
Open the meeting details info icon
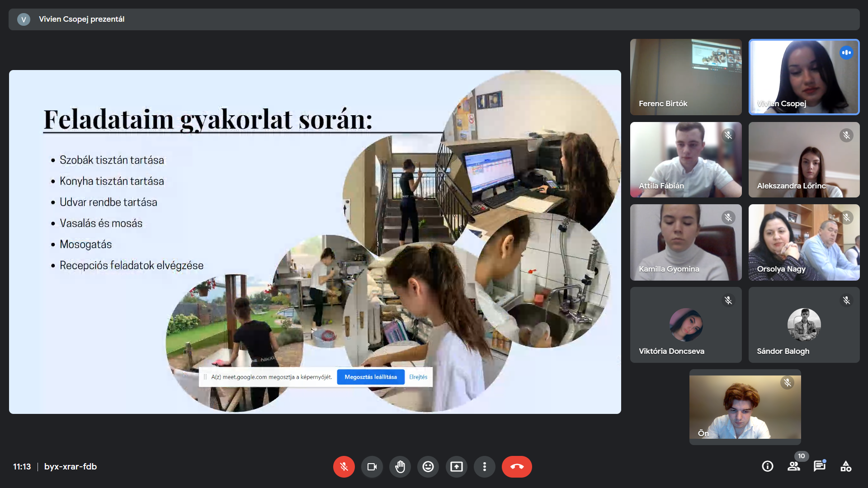click(x=768, y=466)
